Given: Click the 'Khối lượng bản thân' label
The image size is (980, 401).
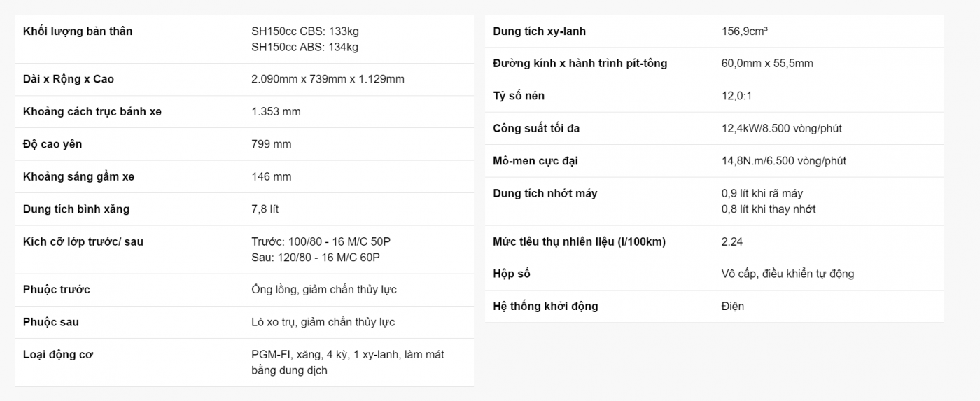Looking at the screenshot, I should tap(78, 31).
